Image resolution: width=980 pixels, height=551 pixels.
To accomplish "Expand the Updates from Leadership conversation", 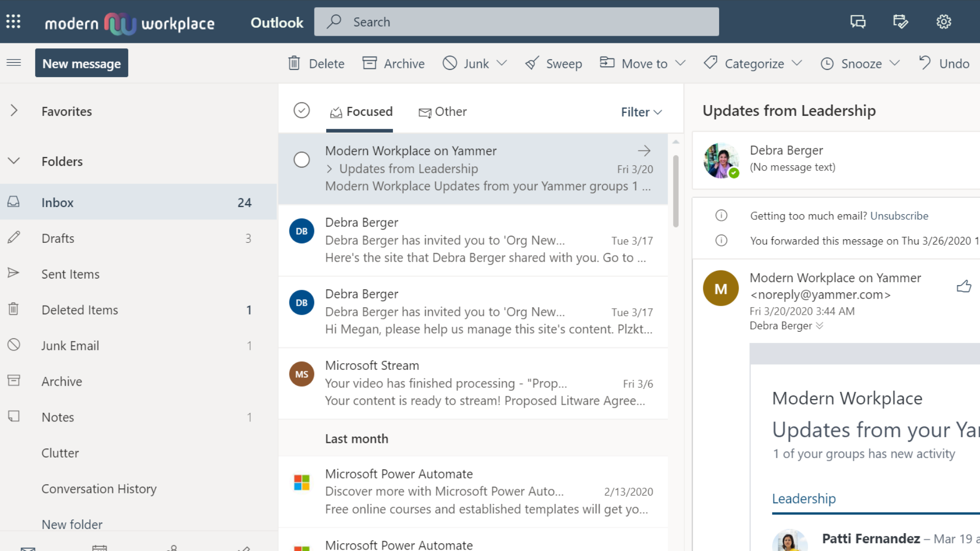I will click(329, 169).
